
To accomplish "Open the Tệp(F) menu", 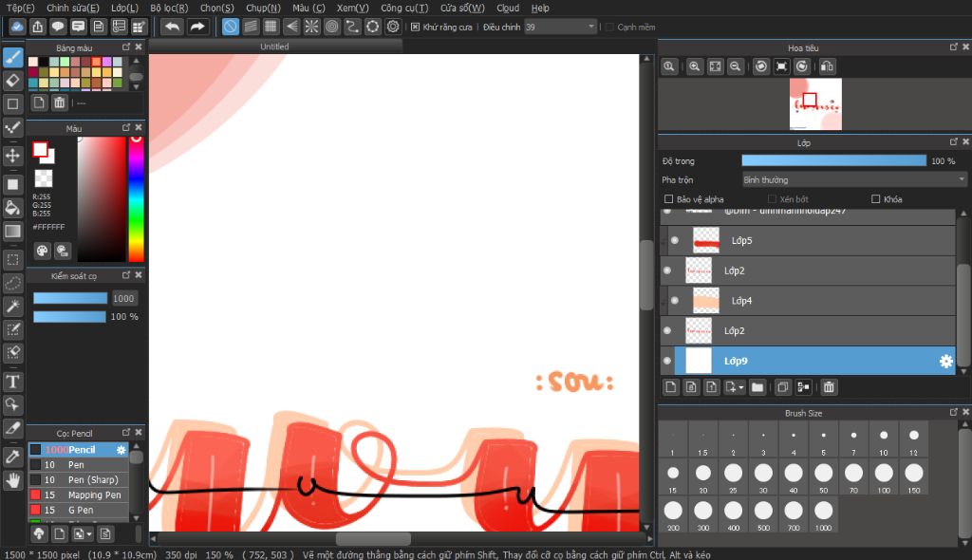I will point(21,8).
